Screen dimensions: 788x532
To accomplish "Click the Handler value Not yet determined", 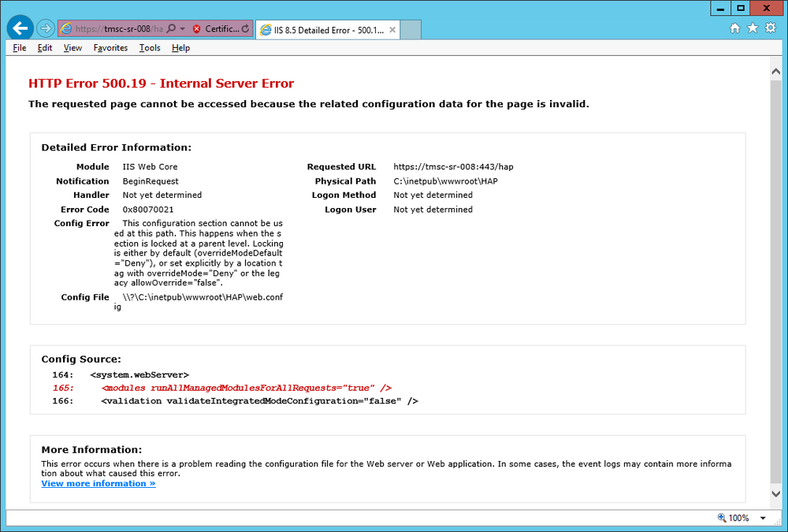I will coord(162,195).
